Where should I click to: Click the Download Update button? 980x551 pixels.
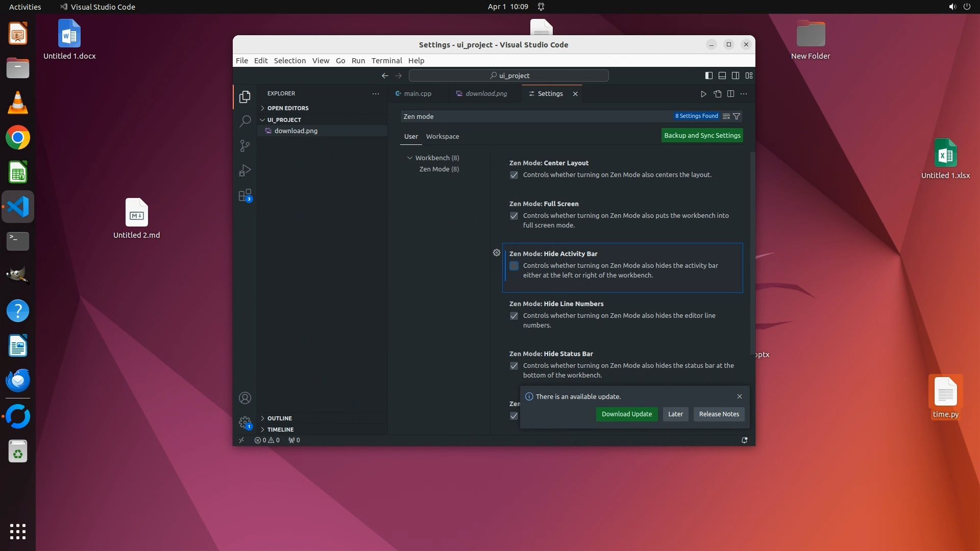626,414
